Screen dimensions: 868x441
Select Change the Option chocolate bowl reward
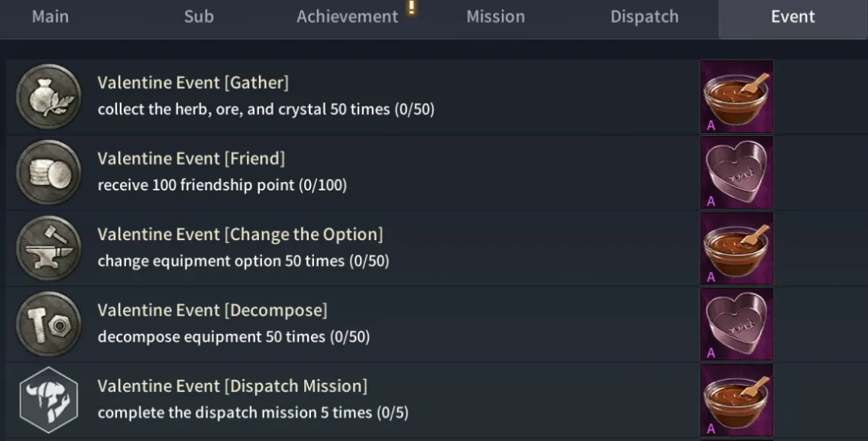737,248
